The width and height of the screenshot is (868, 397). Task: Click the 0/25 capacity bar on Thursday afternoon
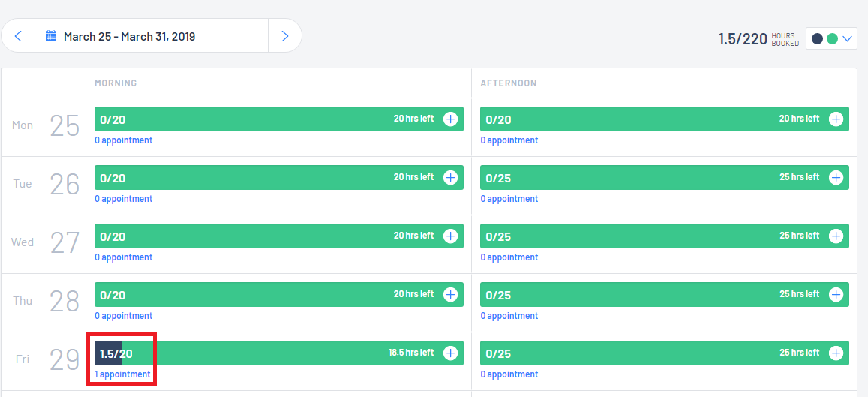(664, 295)
